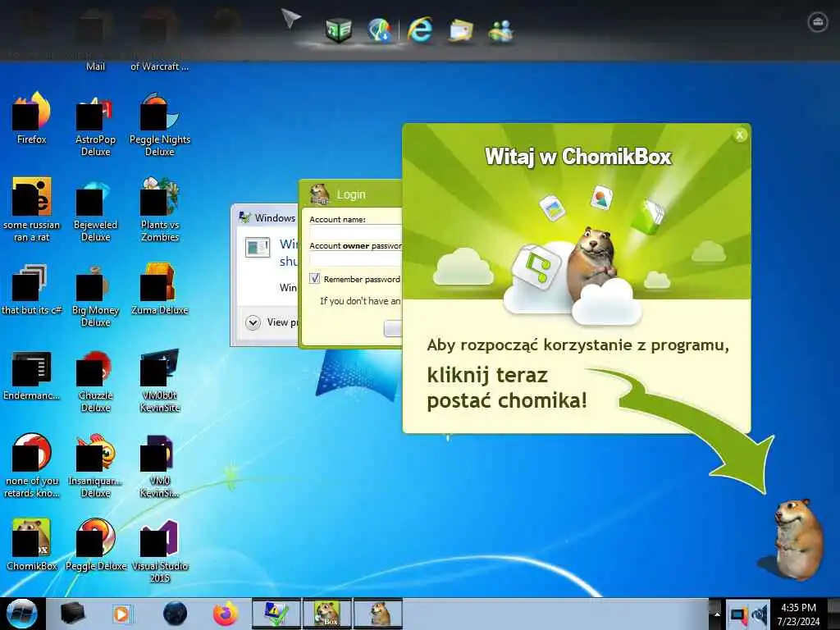The width and height of the screenshot is (840, 630).
Task: Open VM0 KevinSi... desktop icon
Action: (160, 465)
